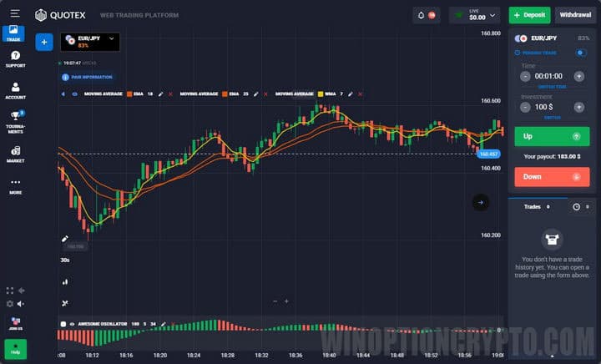Click the Switch Time link
The image size is (601, 364).
553,87
